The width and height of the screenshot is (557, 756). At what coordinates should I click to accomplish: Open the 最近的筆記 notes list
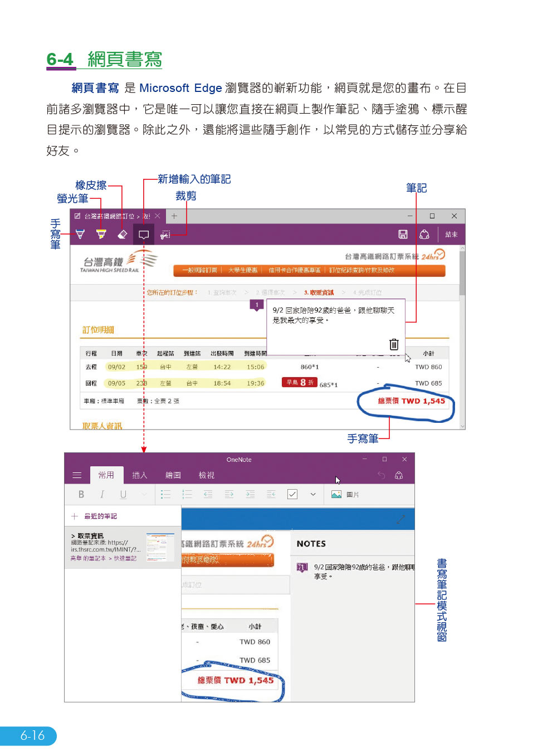100,516
